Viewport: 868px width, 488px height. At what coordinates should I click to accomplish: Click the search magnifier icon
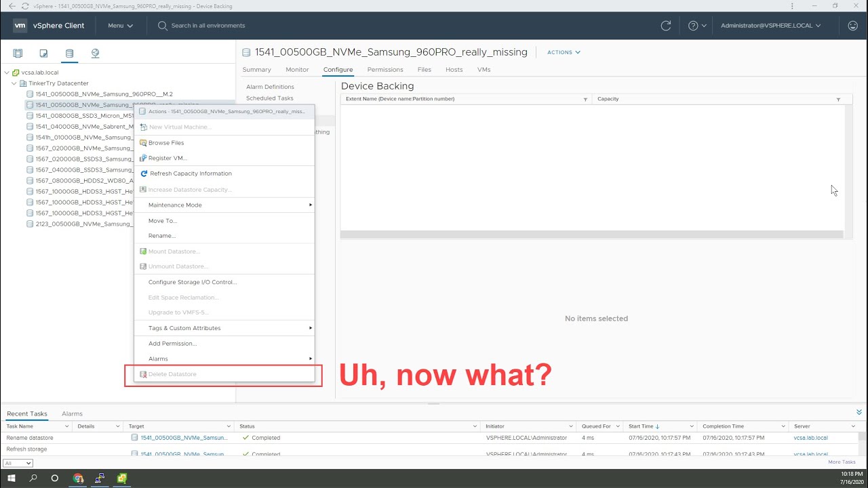[x=163, y=26]
